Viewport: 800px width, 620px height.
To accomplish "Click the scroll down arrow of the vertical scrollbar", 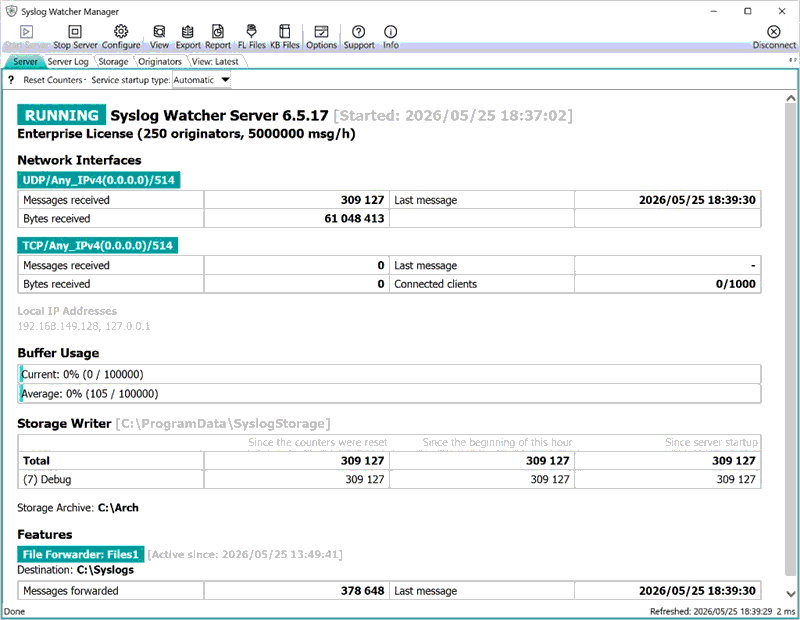I will pyautogui.click(x=790, y=593).
